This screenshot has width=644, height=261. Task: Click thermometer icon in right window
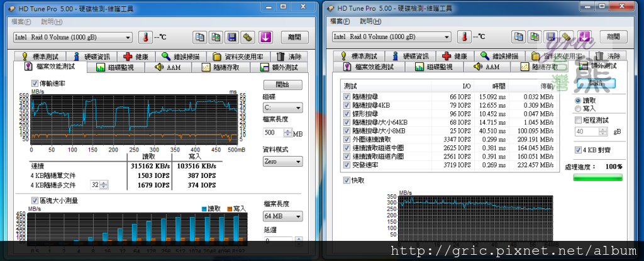point(465,37)
